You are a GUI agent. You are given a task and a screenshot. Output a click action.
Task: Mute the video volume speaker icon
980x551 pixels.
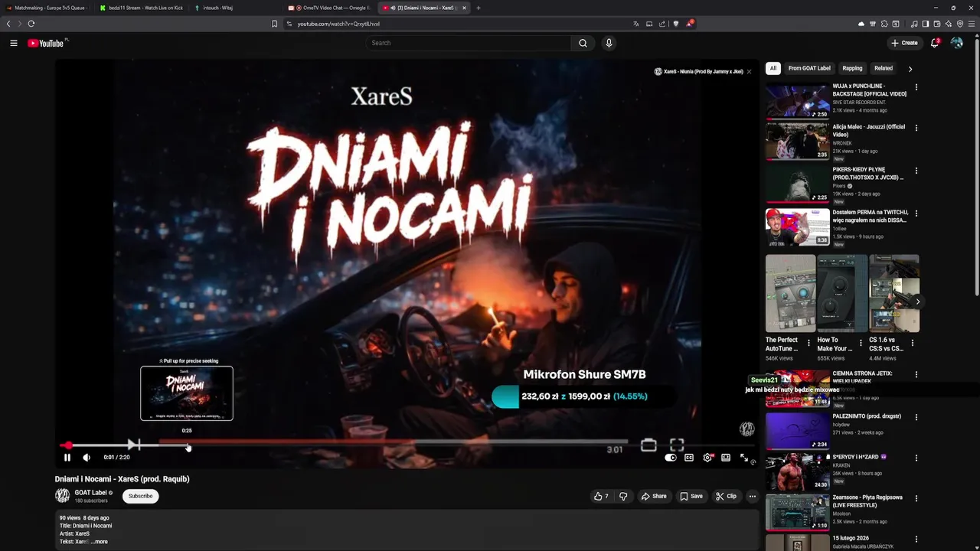pos(87,458)
